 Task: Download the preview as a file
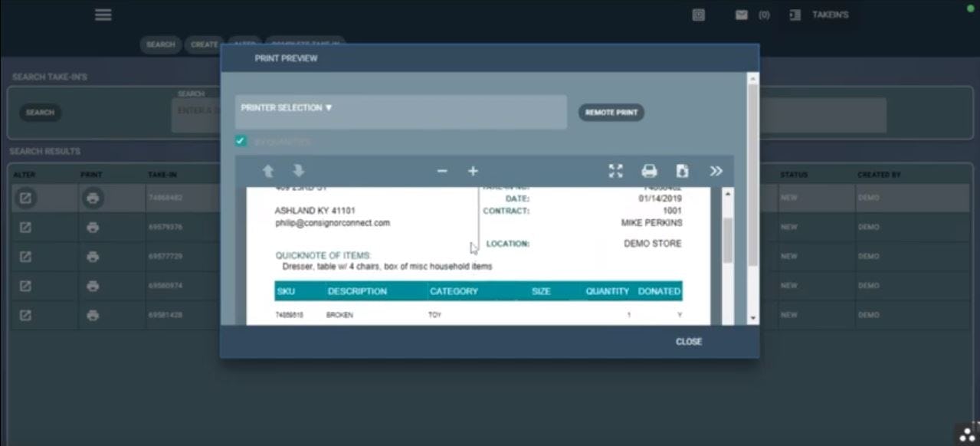(x=682, y=171)
